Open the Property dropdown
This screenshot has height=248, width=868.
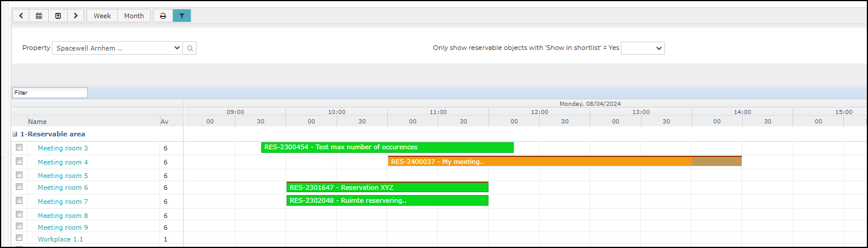pos(117,48)
